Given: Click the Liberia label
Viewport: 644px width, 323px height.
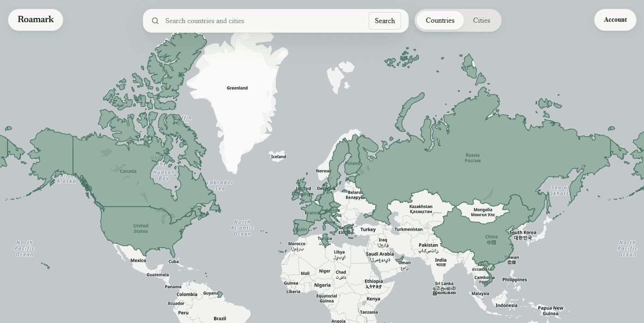Looking at the screenshot, I should pyautogui.click(x=293, y=292).
